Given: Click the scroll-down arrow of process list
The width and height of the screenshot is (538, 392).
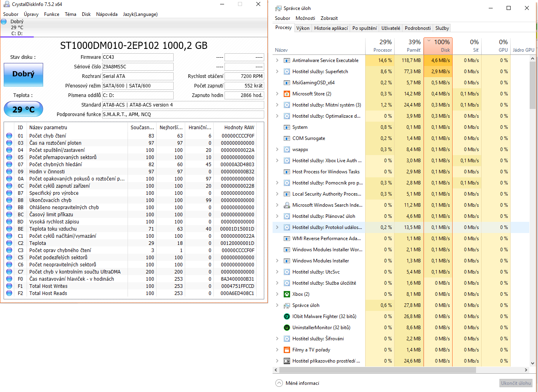Looking at the screenshot, I should [533, 363].
